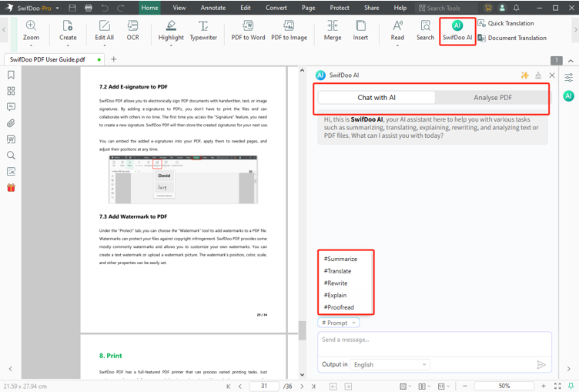
Task: Open the ribbon Search tool
Action: tap(425, 31)
